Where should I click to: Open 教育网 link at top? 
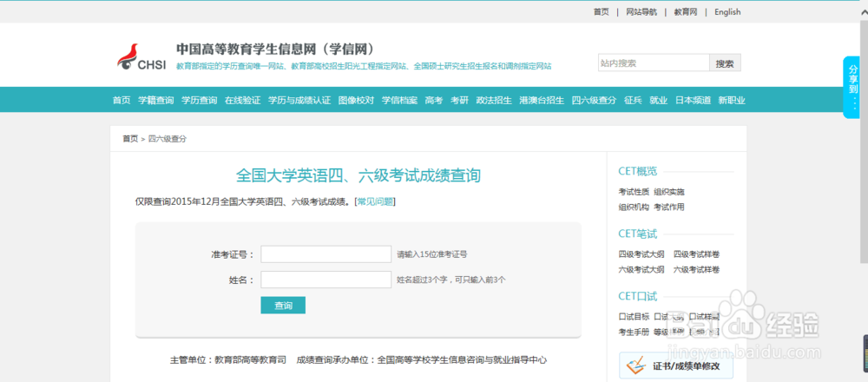coord(686,11)
